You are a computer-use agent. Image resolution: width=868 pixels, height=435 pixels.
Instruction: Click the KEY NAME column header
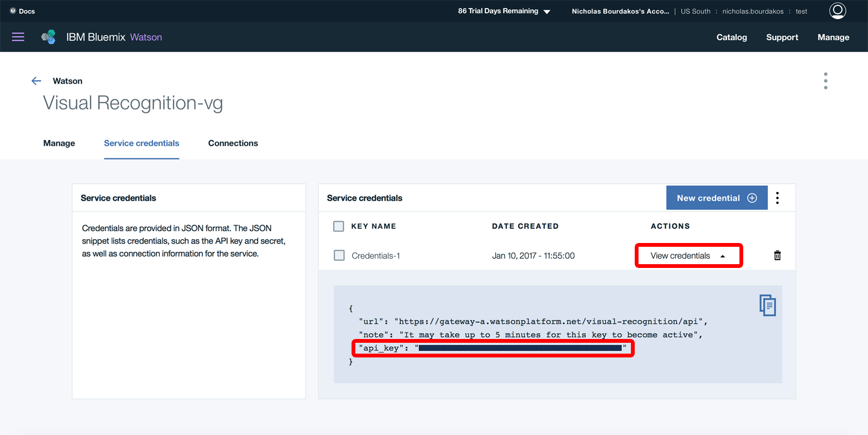(x=374, y=226)
